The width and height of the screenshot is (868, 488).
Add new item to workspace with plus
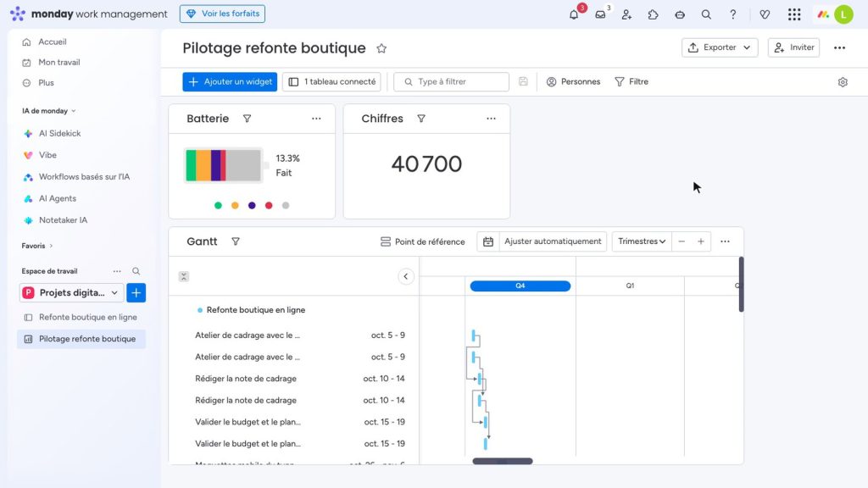click(136, 292)
